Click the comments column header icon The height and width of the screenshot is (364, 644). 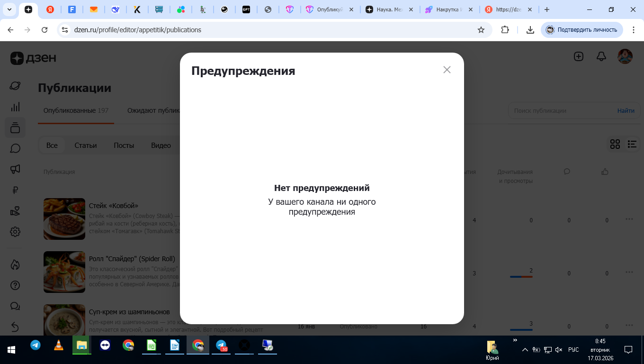click(x=567, y=172)
